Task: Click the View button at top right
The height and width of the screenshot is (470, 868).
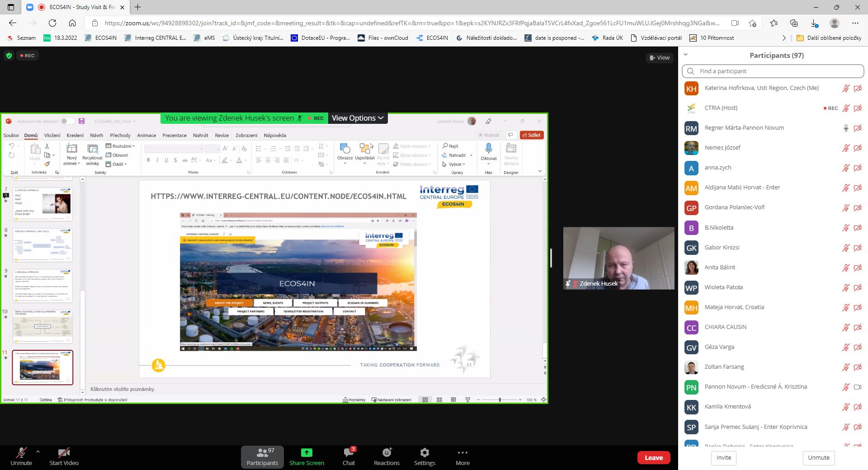Action: click(x=660, y=57)
